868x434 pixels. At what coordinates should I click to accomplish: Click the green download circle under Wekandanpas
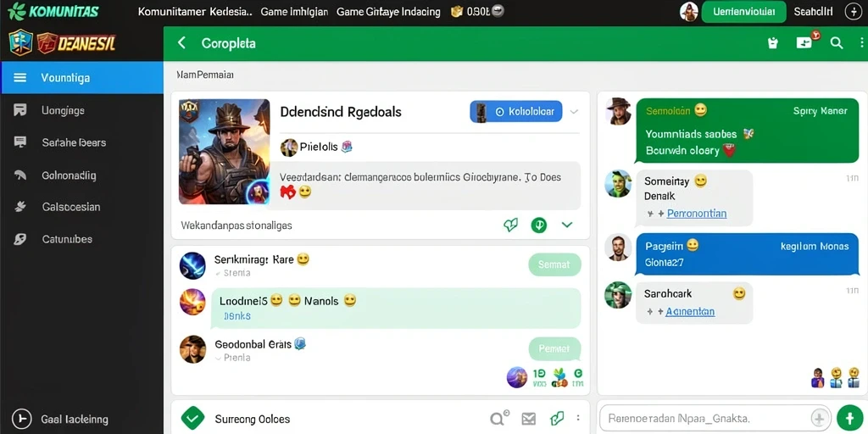click(x=538, y=225)
